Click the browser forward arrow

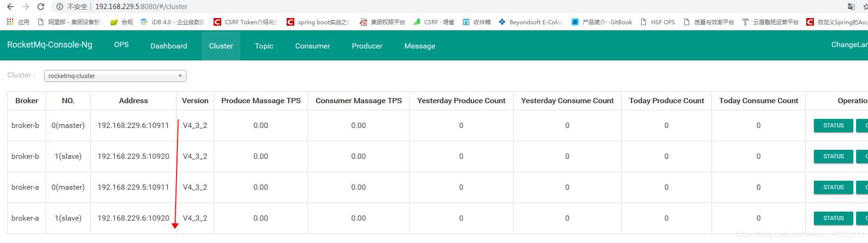pyautogui.click(x=26, y=7)
